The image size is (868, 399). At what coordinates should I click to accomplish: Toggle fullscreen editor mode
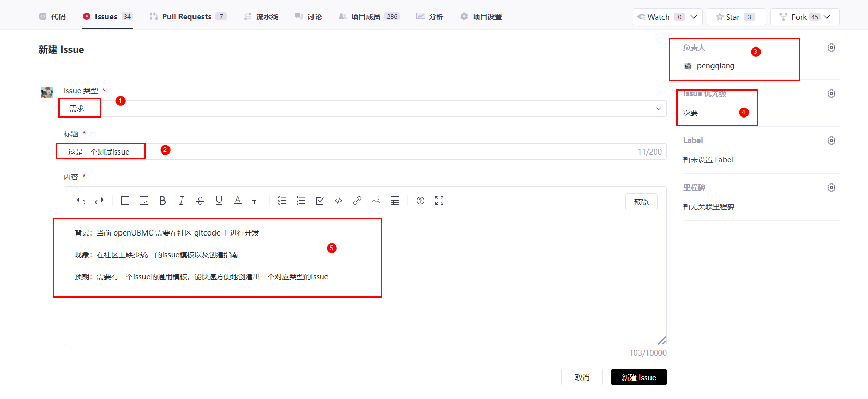[x=439, y=201]
